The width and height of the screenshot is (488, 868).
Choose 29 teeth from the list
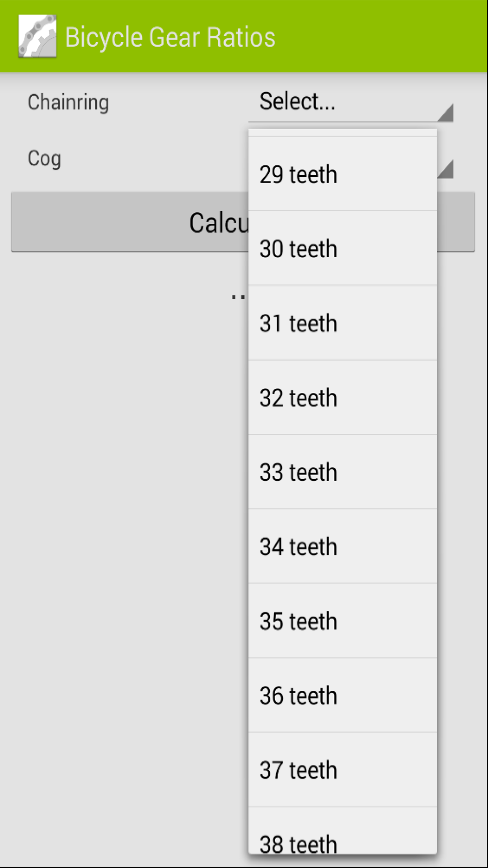tap(343, 174)
